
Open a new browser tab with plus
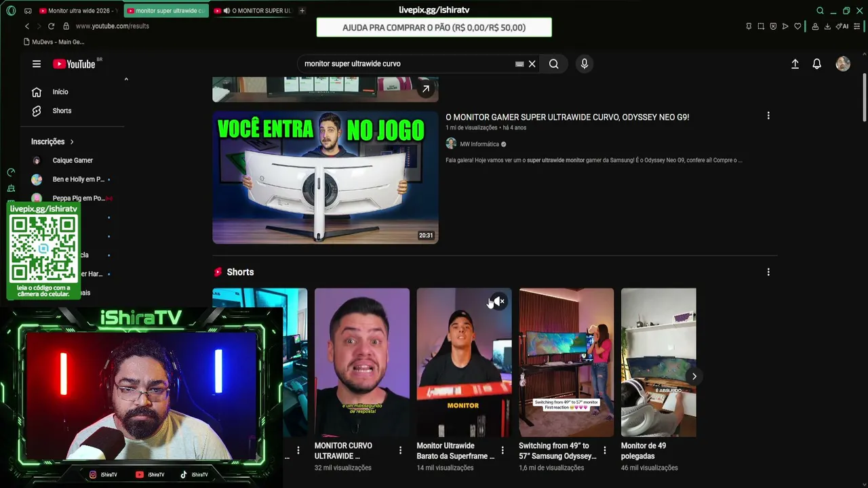coord(302,11)
